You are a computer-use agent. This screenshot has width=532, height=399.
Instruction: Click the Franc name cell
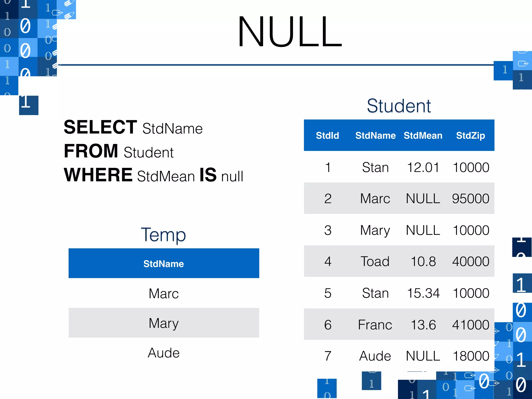375,325
